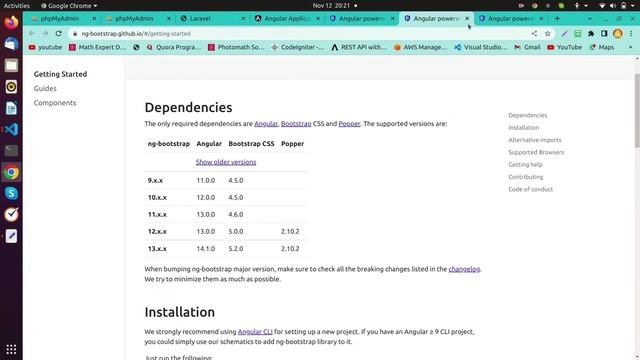Jump to Supported Browsers anchor
640x360 pixels.
click(x=536, y=152)
